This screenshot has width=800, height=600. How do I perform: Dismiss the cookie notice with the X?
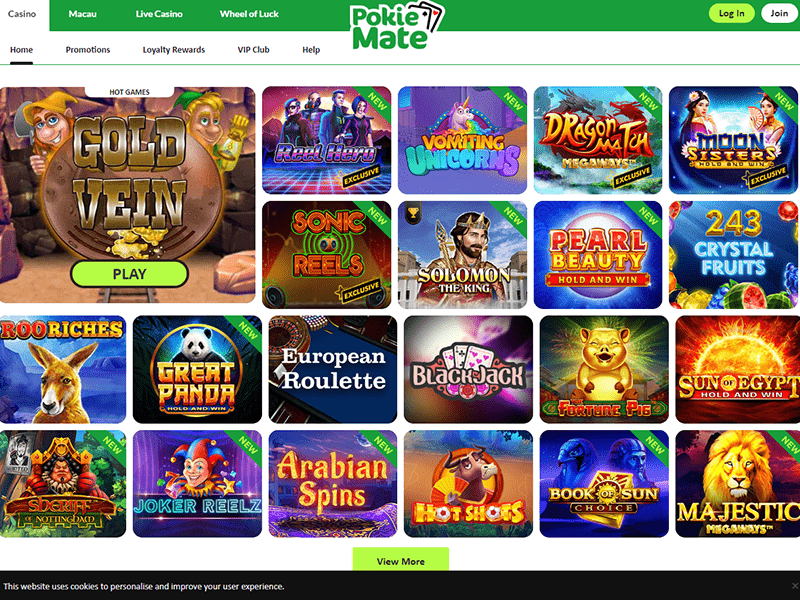794,586
